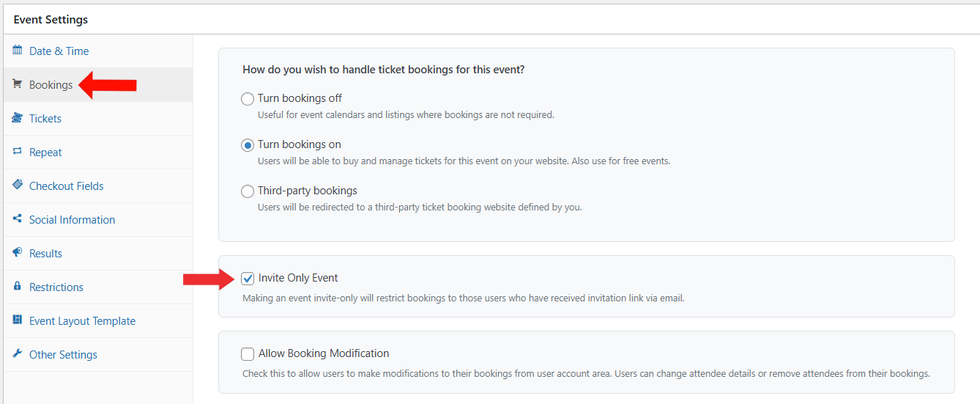Click the 'Making an event invite-only' description
Screen dimensions: 980x404
click(x=463, y=298)
